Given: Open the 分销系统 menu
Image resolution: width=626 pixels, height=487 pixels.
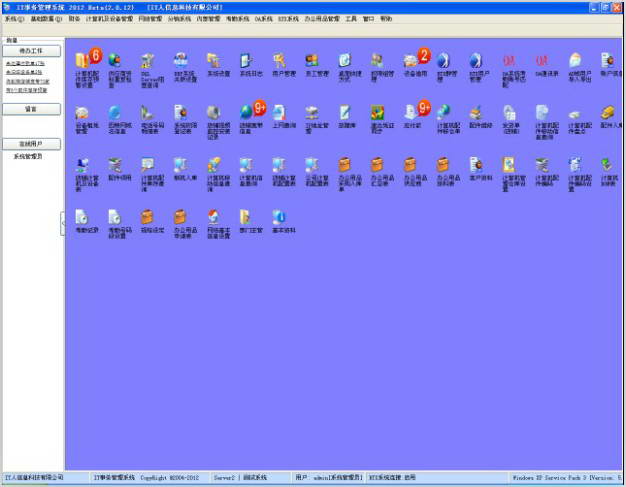Looking at the screenshot, I should (x=179, y=19).
